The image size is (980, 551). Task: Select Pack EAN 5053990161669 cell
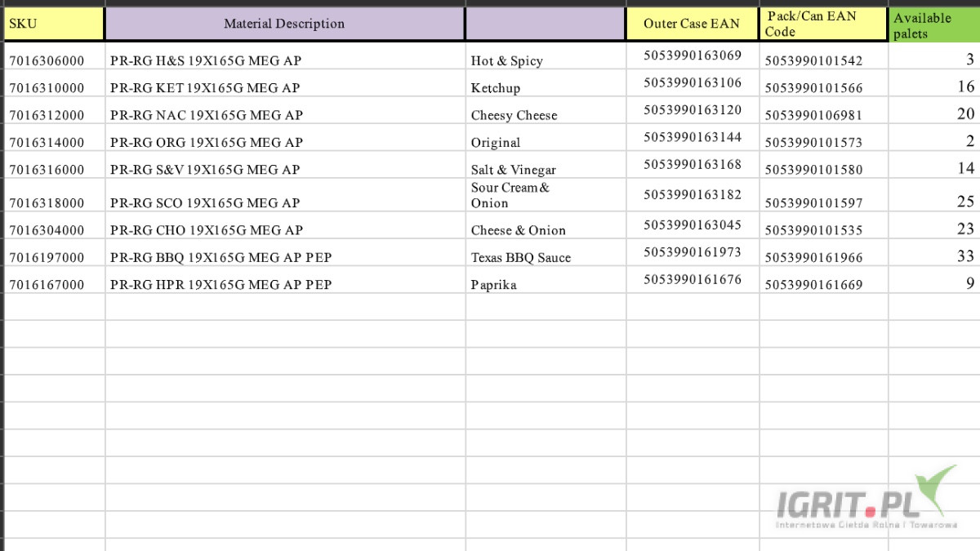(x=813, y=285)
